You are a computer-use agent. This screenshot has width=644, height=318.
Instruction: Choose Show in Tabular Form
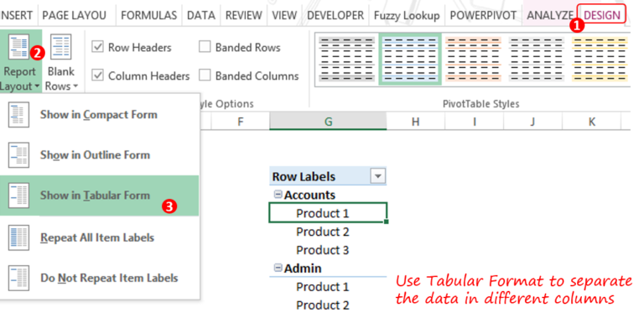99,195
